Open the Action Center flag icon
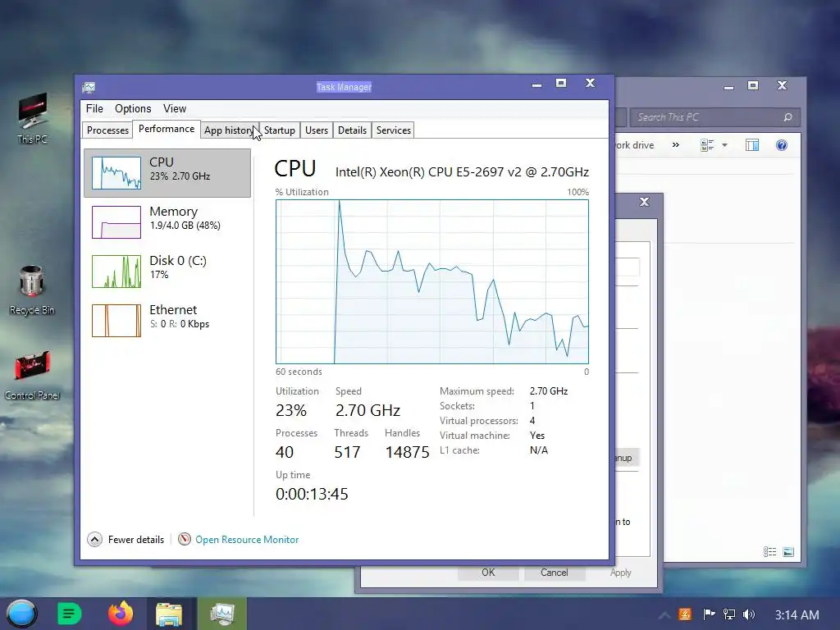The width and height of the screenshot is (840, 630). click(709, 614)
